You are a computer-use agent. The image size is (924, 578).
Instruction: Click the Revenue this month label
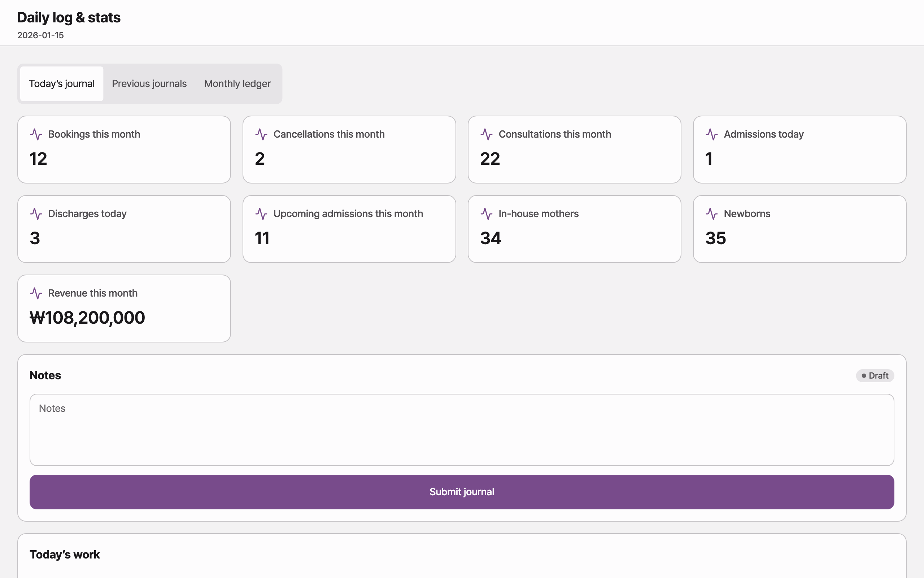point(93,293)
